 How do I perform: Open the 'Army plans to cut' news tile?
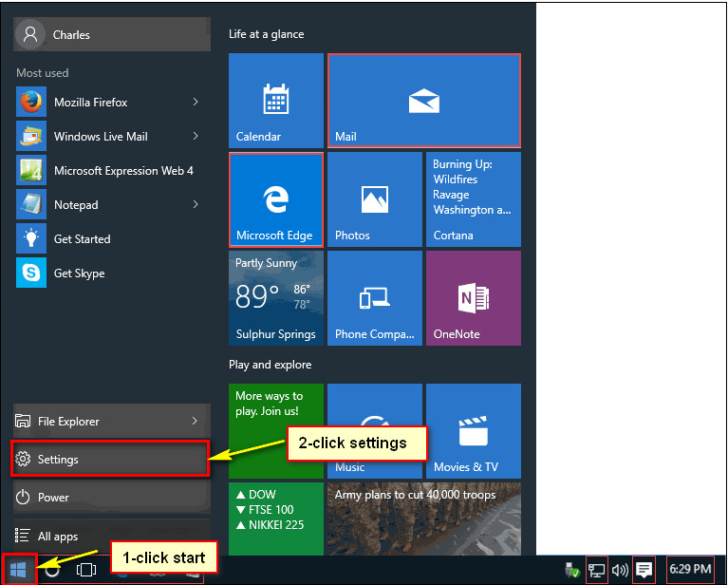pyautogui.click(x=424, y=519)
